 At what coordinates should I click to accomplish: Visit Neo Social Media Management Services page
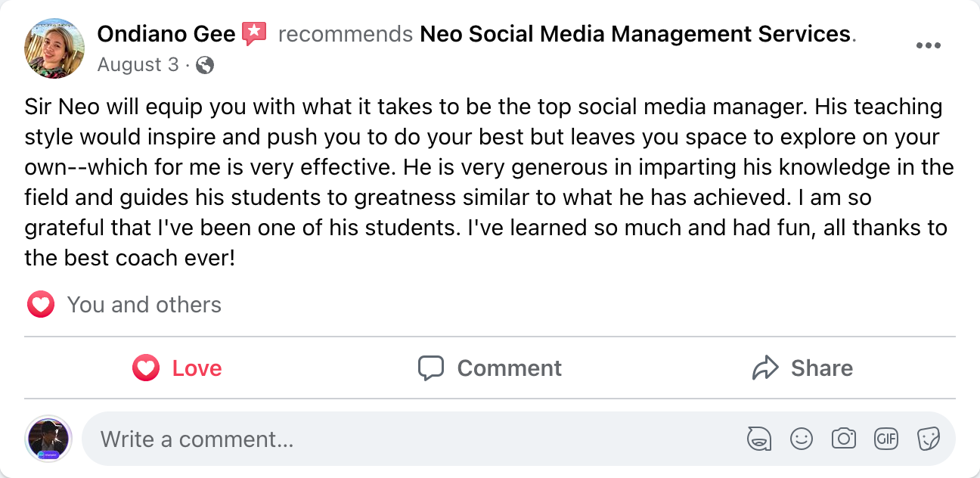[635, 34]
